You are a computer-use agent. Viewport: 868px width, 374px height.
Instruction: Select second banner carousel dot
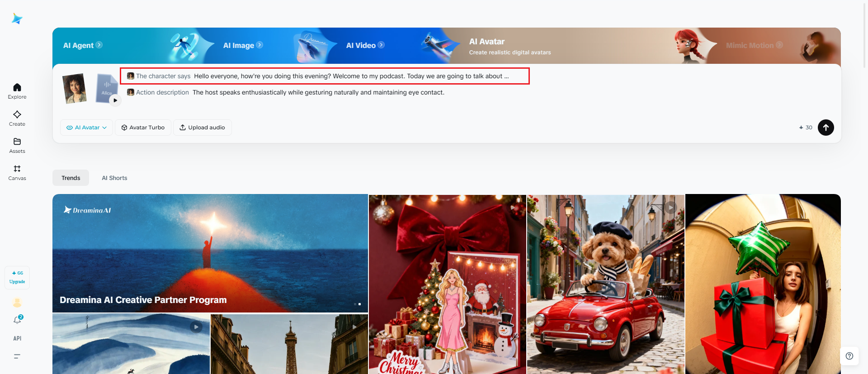coord(359,304)
